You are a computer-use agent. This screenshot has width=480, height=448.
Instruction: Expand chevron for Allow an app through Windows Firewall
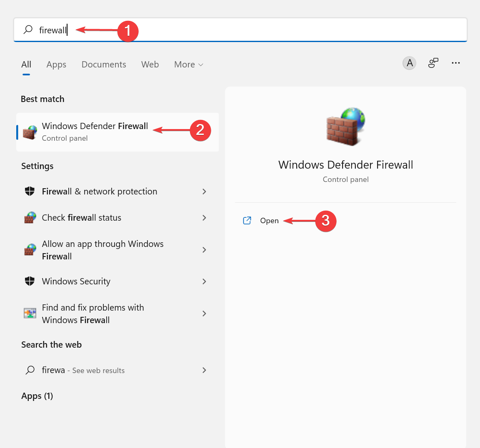[x=204, y=250]
